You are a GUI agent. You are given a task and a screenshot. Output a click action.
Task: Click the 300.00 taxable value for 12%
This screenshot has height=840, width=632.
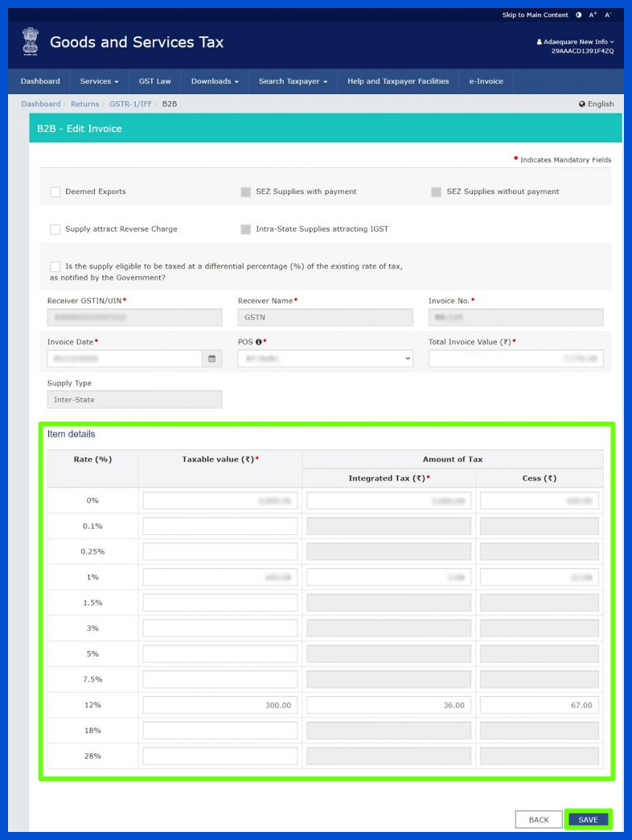220,705
